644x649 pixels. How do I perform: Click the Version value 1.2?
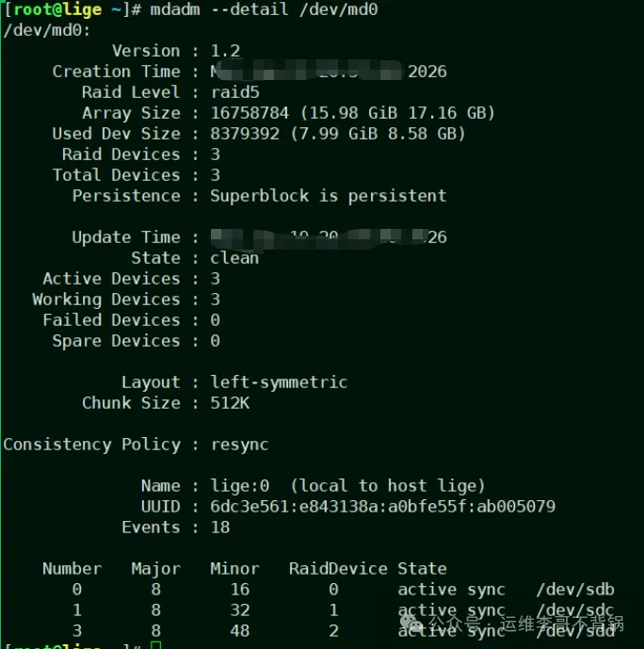coord(224,51)
